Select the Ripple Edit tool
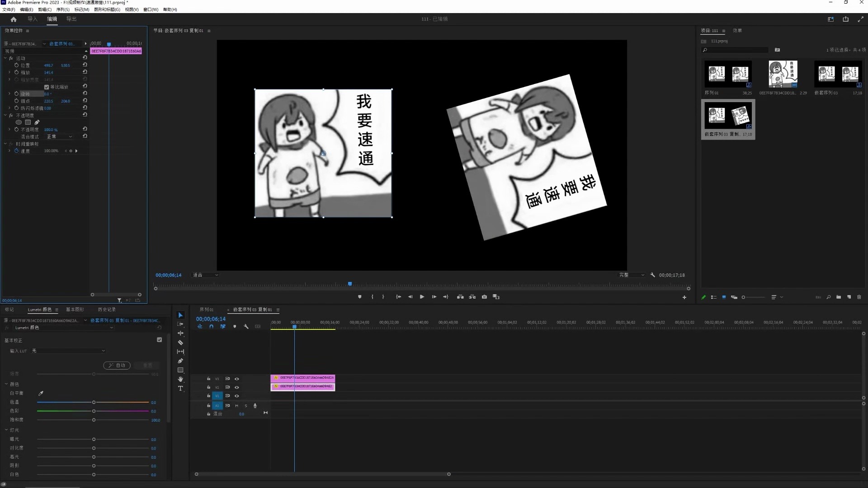This screenshot has width=868, height=488. (180, 333)
